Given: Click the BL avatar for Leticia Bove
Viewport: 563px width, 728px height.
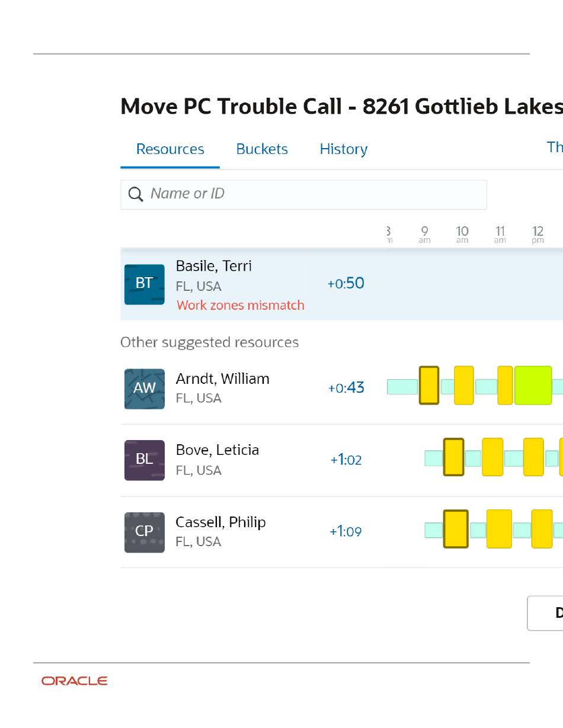Looking at the screenshot, I should [x=145, y=460].
